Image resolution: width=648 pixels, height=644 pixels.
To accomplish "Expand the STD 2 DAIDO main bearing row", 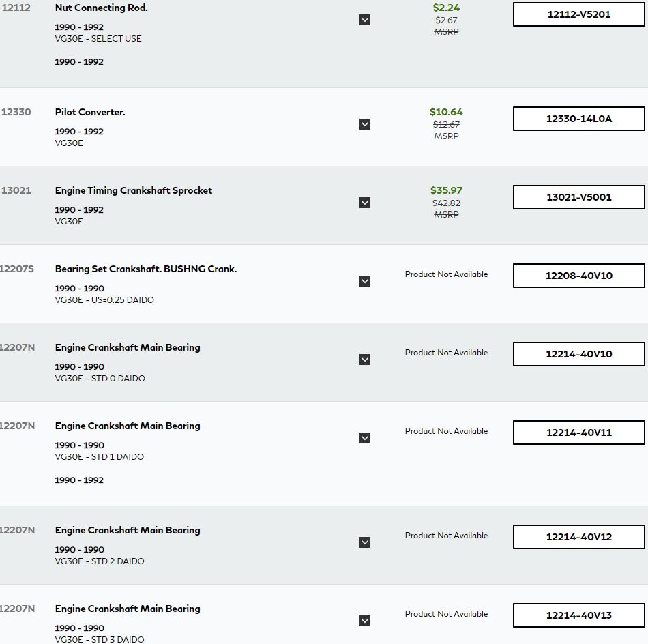I will [x=364, y=542].
